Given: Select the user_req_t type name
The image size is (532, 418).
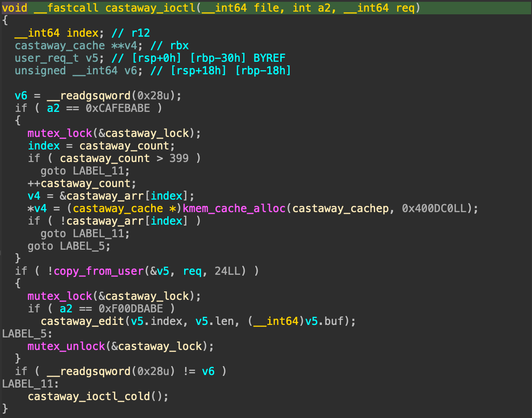Looking at the screenshot, I should pos(47,58).
